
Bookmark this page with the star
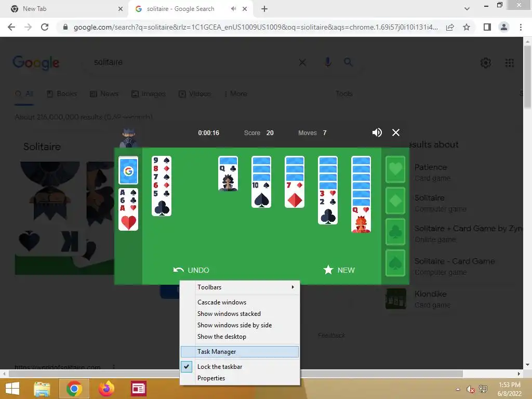[467, 27]
